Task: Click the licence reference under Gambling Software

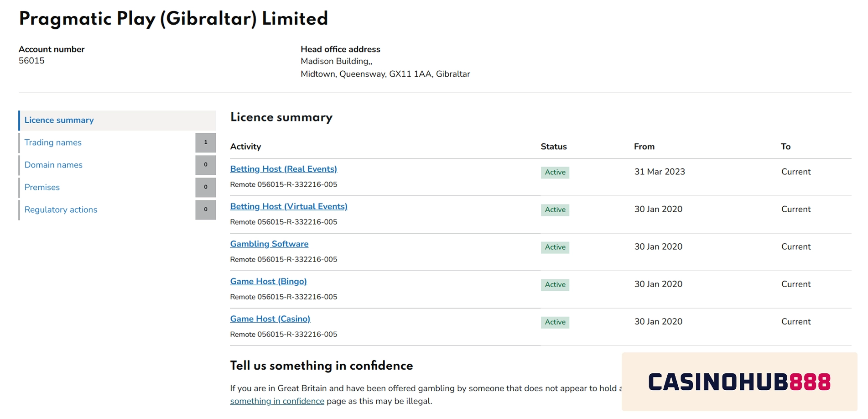Action: 284,259
